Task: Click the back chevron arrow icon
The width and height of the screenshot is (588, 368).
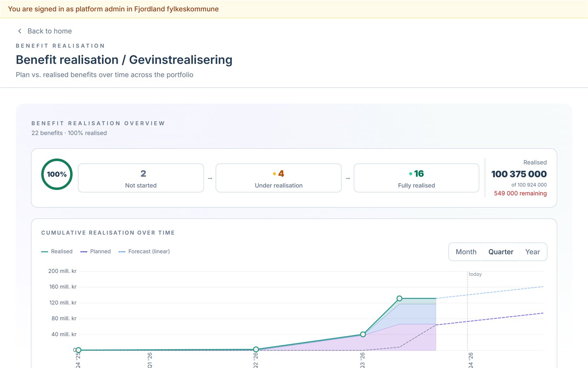Action: [x=20, y=31]
